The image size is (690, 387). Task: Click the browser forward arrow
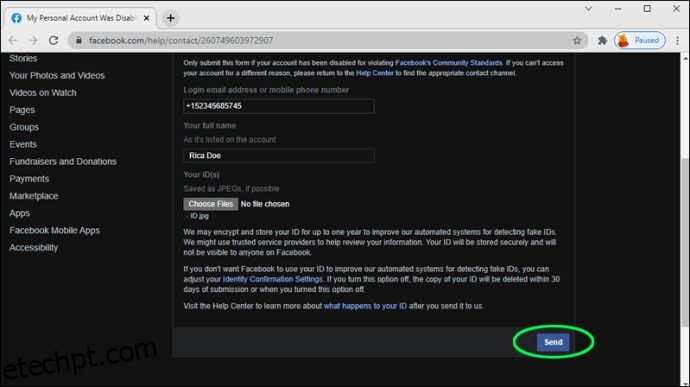(x=33, y=41)
